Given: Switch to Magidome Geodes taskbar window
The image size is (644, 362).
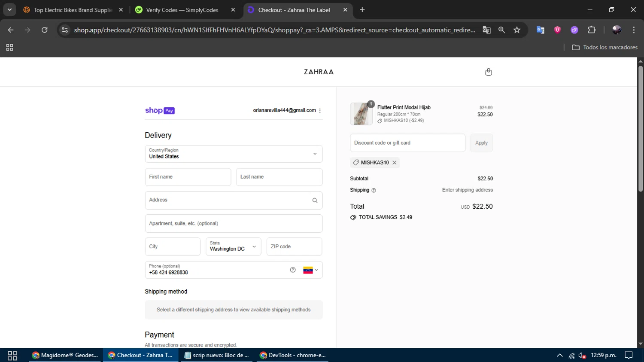Looking at the screenshot, I should tap(65, 356).
